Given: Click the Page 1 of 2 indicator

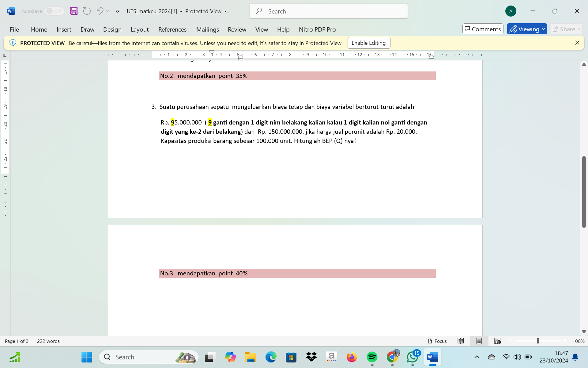Looking at the screenshot, I should click(17, 341).
